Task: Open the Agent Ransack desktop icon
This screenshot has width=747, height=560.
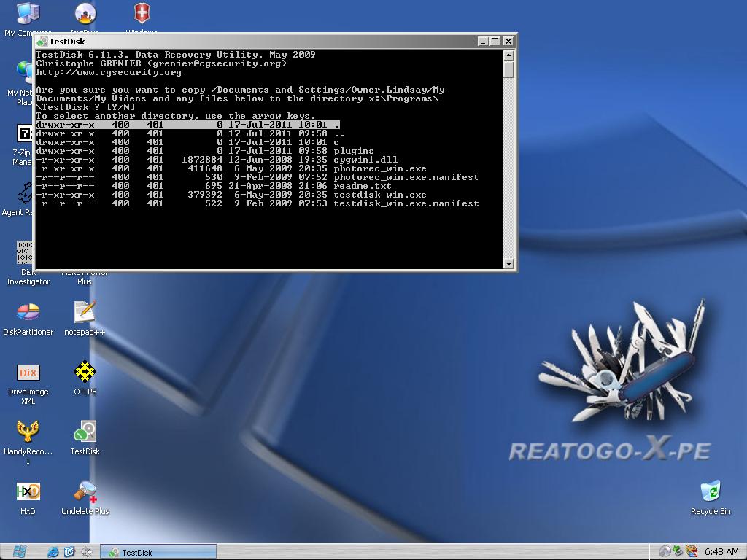Action: click(x=24, y=192)
